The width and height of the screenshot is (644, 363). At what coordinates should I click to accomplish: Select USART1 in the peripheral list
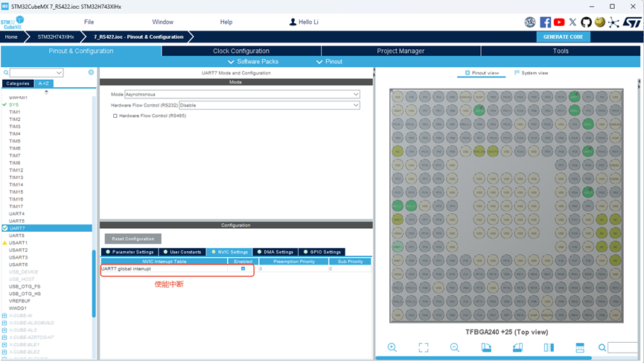click(x=18, y=243)
